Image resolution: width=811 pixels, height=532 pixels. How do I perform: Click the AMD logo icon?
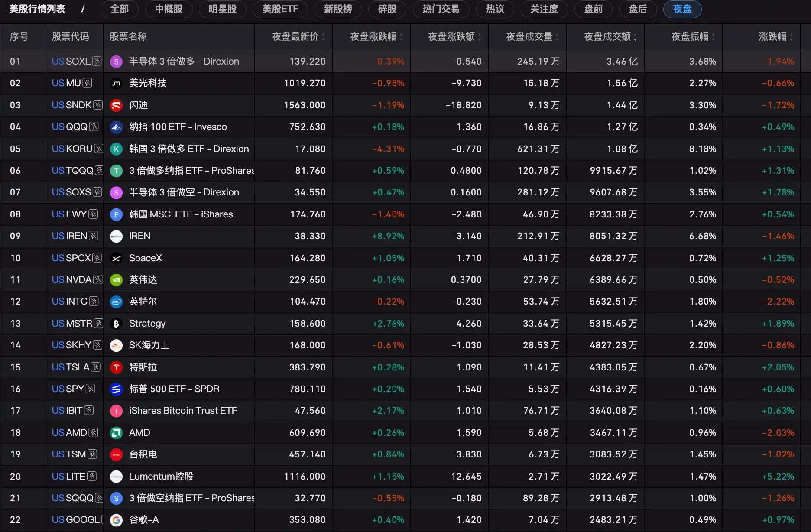(116, 433)
